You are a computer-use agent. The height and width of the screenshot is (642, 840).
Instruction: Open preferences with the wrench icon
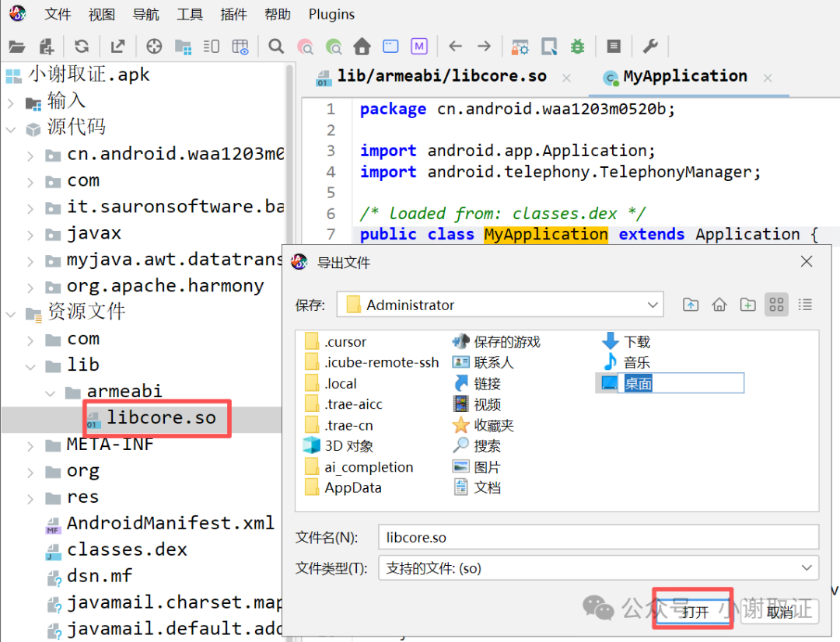[x=650, y=47]
